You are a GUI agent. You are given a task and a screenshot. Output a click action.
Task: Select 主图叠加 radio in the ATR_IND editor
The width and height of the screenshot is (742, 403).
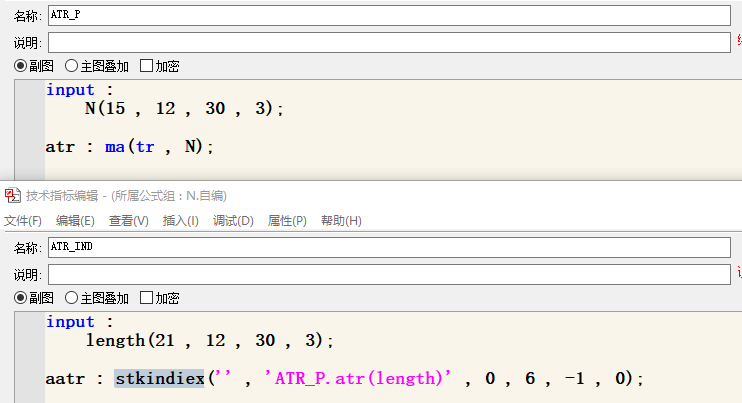coord(72,298)
